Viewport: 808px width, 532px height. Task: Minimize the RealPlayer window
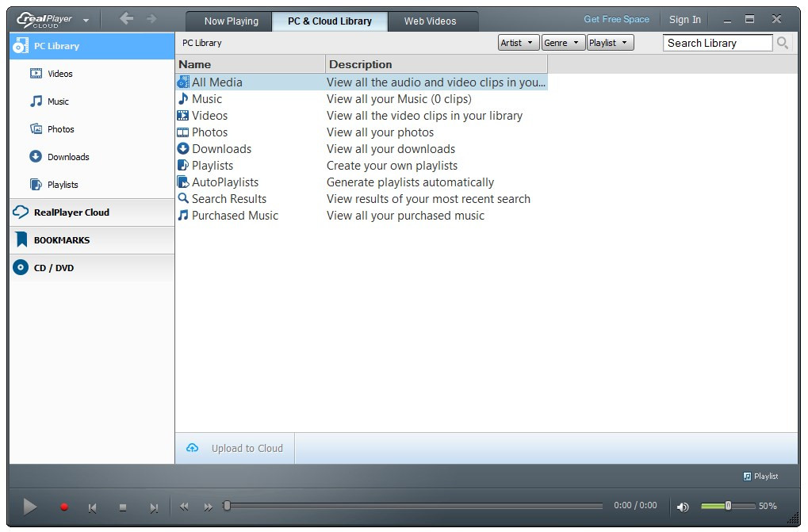coord(727,20)
